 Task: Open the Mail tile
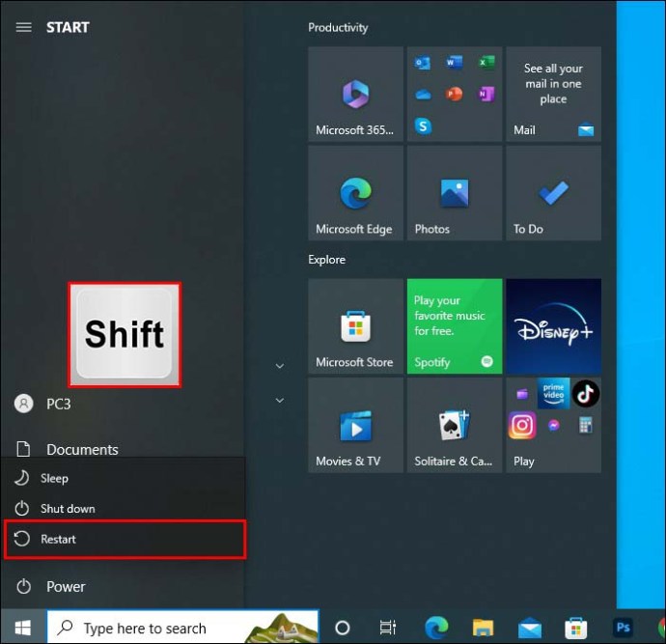(x=553, y=94)
